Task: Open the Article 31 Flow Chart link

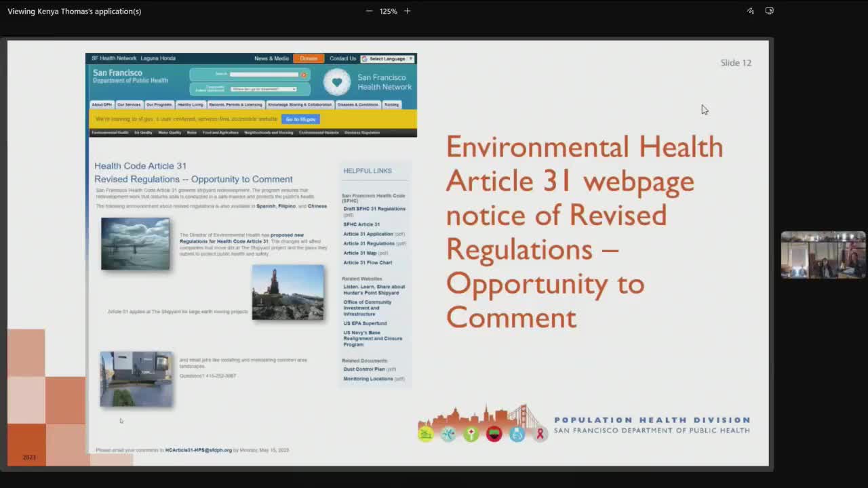Action: [x=368, y=262]
